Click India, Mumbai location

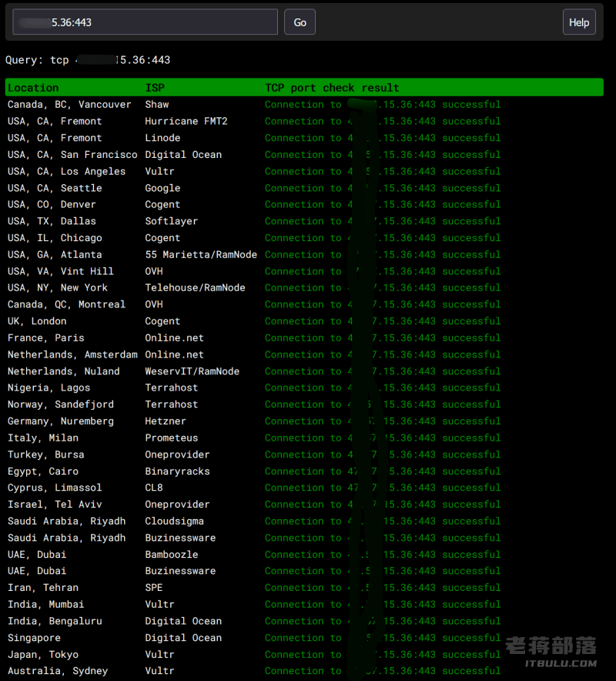(x=45, y=605)
